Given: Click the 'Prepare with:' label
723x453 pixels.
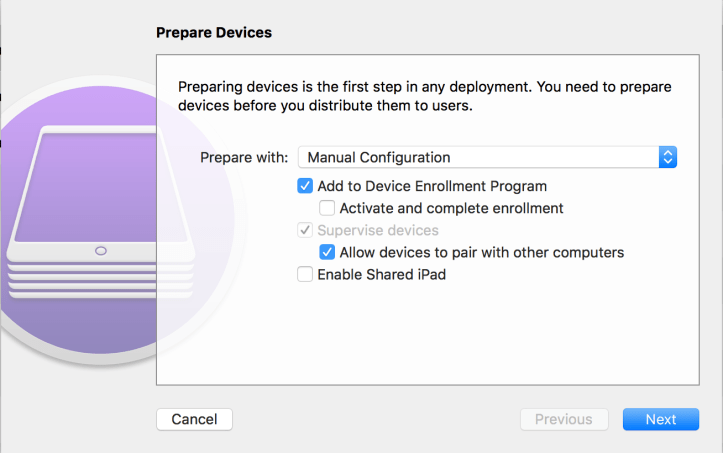Looking at the screenshot, I should click(x=244, y=157).
